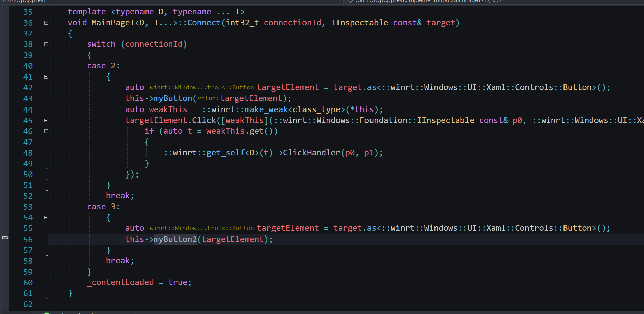Click the member icon before winrt::OwpCppTest::Implementation text
Viewport: 644px width, 314px height.
(351, 1)
